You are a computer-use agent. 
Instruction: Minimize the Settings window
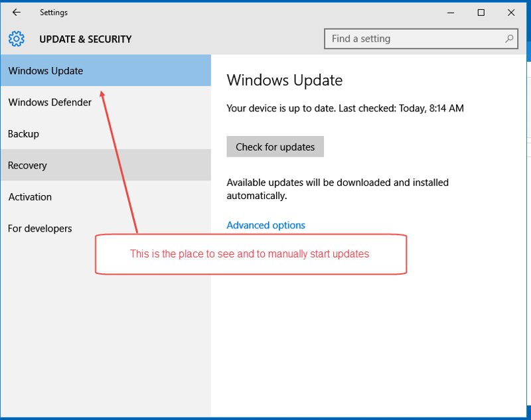tap(451, 13)
